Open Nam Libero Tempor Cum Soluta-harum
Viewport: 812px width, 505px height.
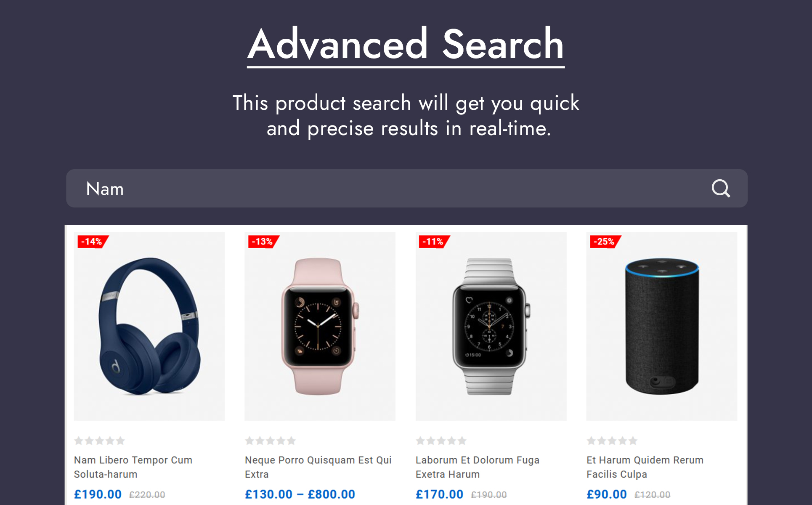tap(133, 467)
